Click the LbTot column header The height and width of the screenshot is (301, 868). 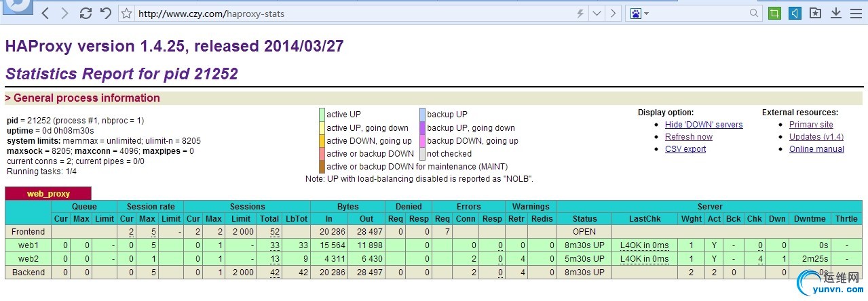(297, 219)
